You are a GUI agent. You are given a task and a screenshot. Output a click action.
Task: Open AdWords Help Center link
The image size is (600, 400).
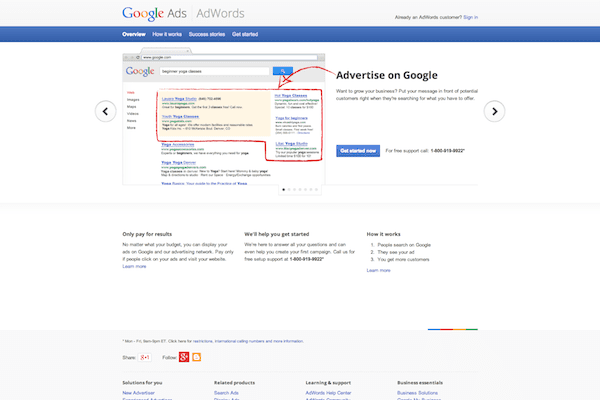pyautogui.click(x=328, y=393)
